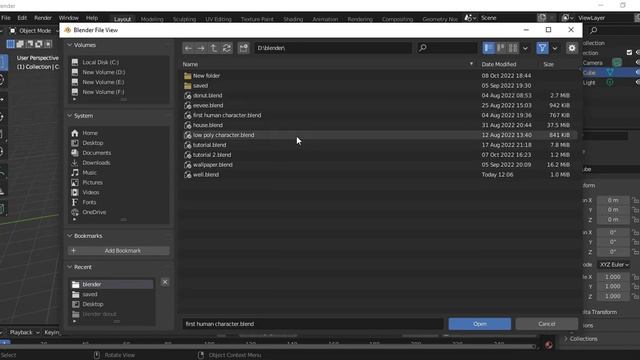The width and height of the screenshot is (640, 360).
Task: Refresh the file list
Action: pos(227,48)
